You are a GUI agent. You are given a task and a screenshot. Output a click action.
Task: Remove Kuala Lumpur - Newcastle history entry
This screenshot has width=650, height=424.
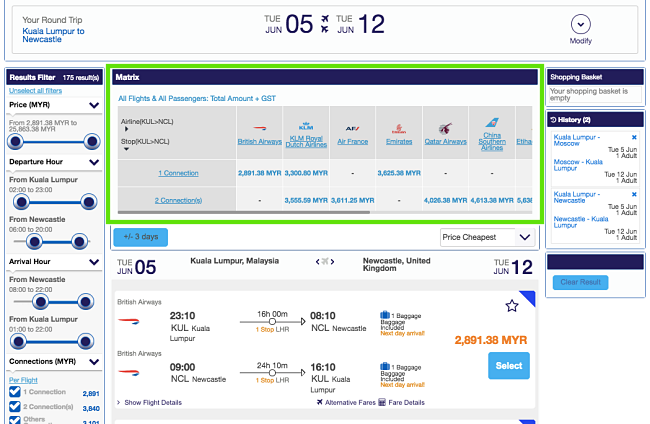634,194
